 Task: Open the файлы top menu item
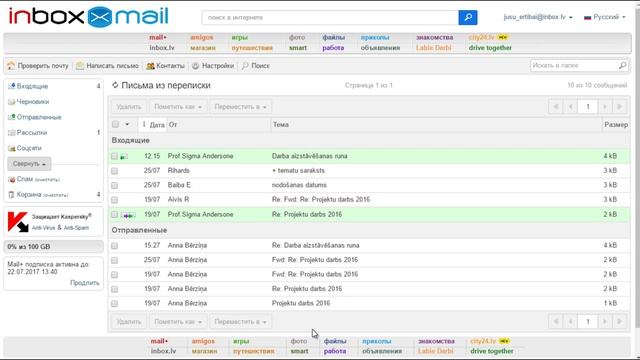(x=333, y=37)
